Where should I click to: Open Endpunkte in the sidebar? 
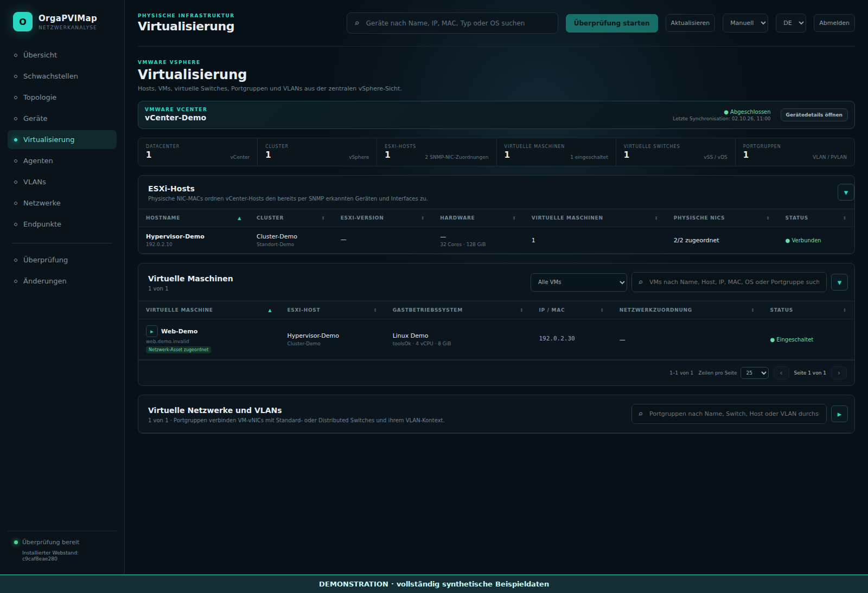(62, 224)
